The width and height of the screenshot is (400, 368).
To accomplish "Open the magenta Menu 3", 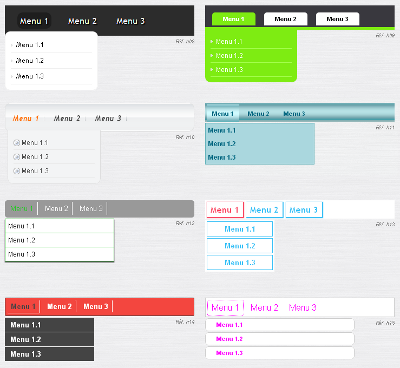I will (x=302, y=308).
